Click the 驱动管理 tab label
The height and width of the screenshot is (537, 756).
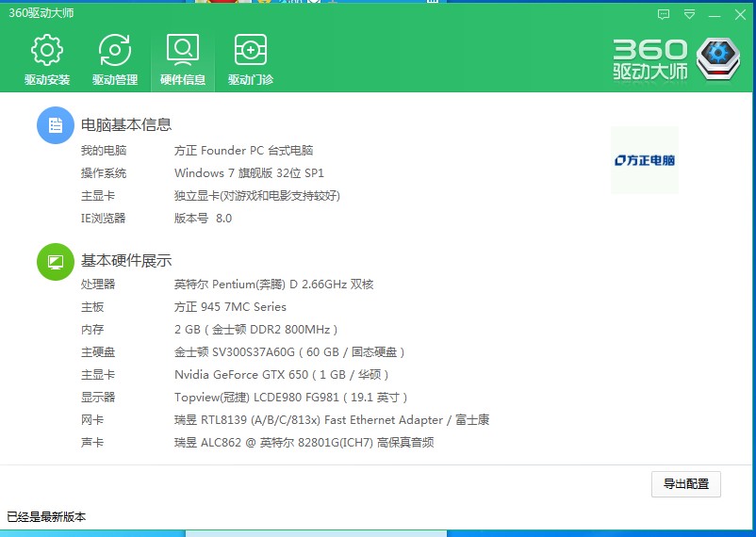click(x=115, y=79)
